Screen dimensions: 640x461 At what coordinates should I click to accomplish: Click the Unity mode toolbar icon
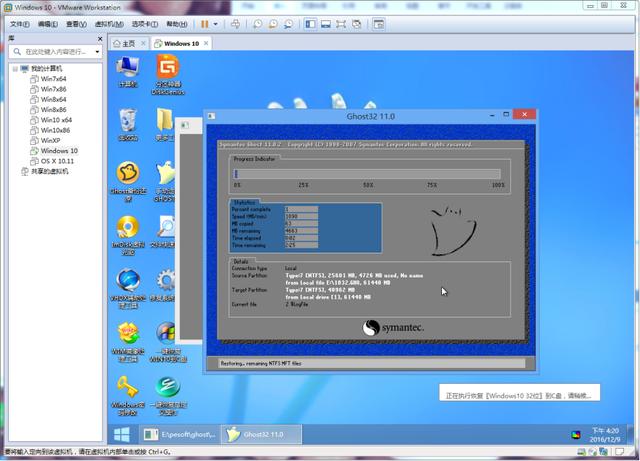(356, 24)
